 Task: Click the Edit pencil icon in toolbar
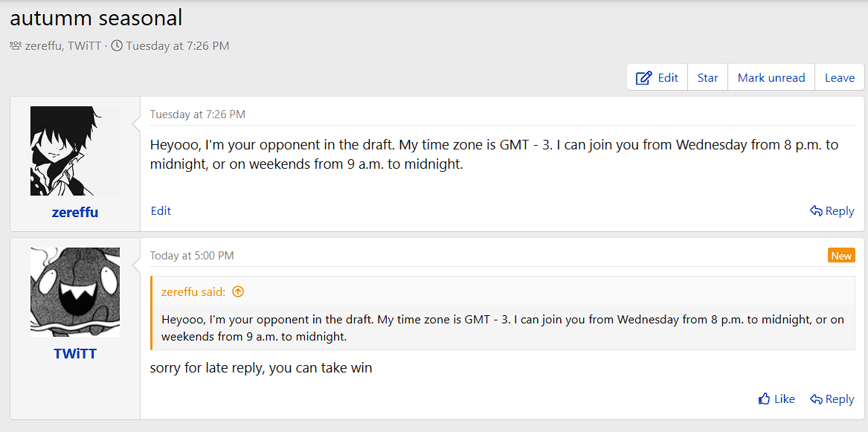tap(644, 78)
